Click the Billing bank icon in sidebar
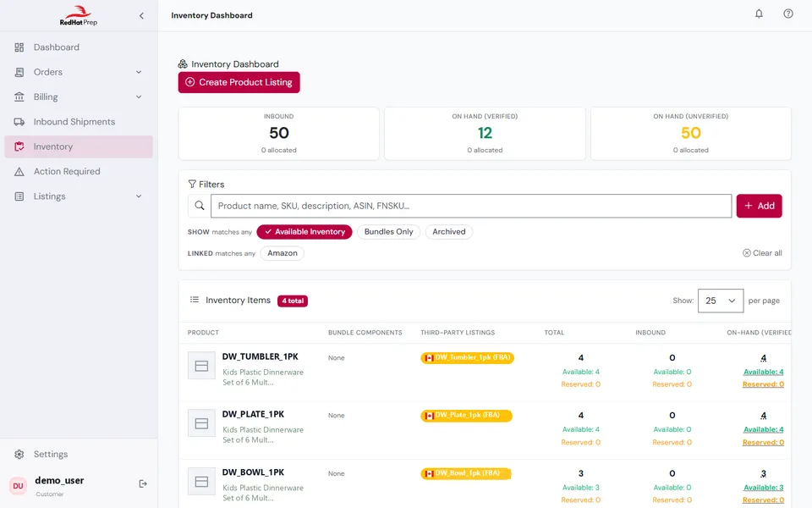812x508 pixels. (19, 97)
